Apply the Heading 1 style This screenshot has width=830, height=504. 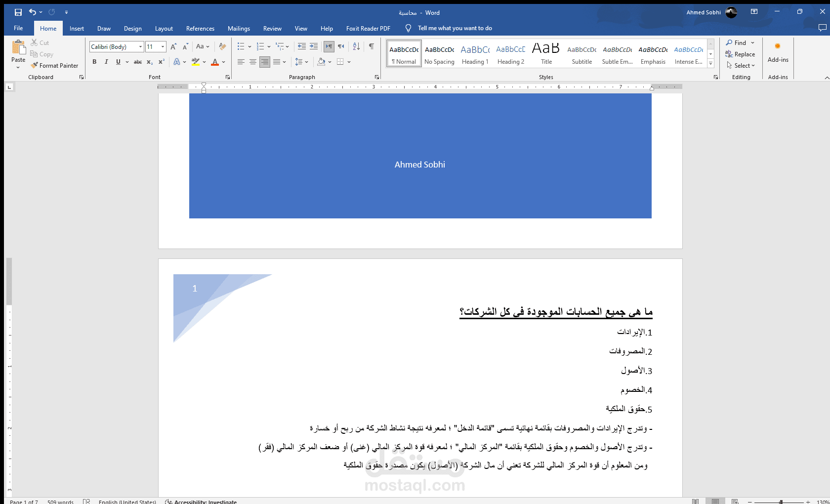coord(475,53)
